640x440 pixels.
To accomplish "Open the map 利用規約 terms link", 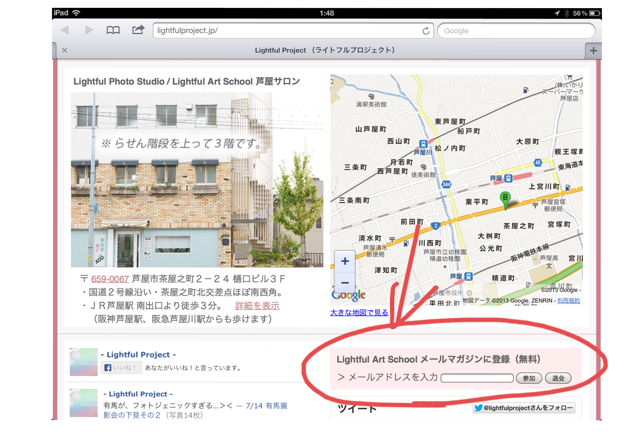I will (x=569, y=301).
